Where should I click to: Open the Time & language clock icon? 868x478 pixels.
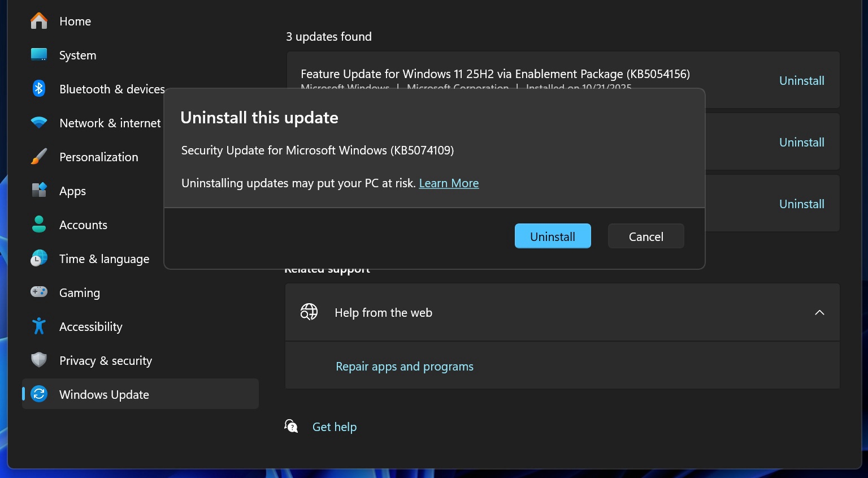coord(38,259)
